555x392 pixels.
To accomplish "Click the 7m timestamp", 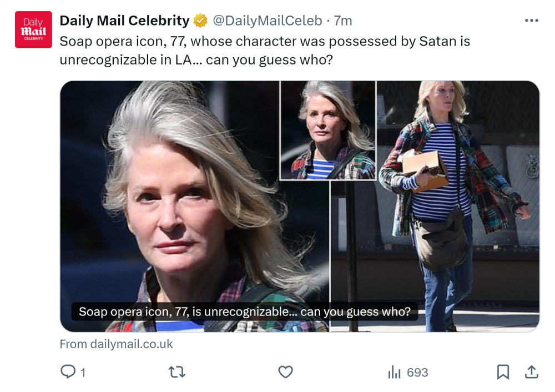I will [x=343, y=21].
